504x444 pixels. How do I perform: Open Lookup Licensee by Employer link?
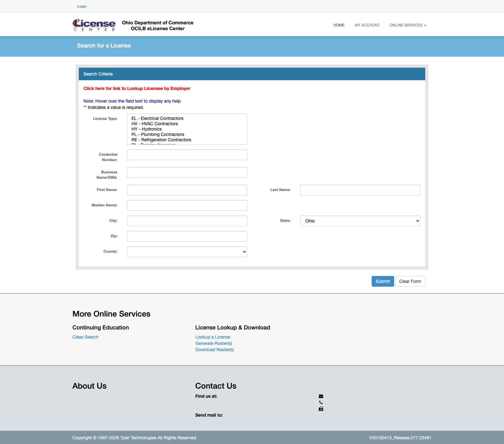pos(137,88)
